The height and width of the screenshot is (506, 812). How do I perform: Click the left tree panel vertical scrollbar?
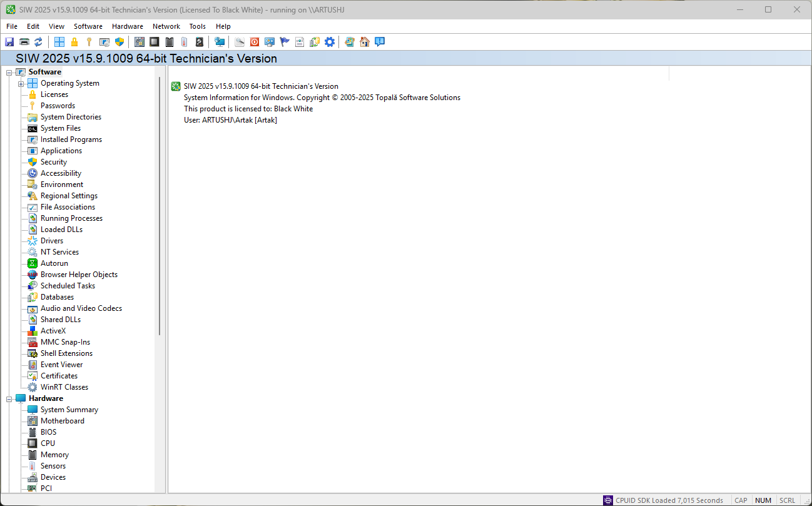tap(160, 206)
